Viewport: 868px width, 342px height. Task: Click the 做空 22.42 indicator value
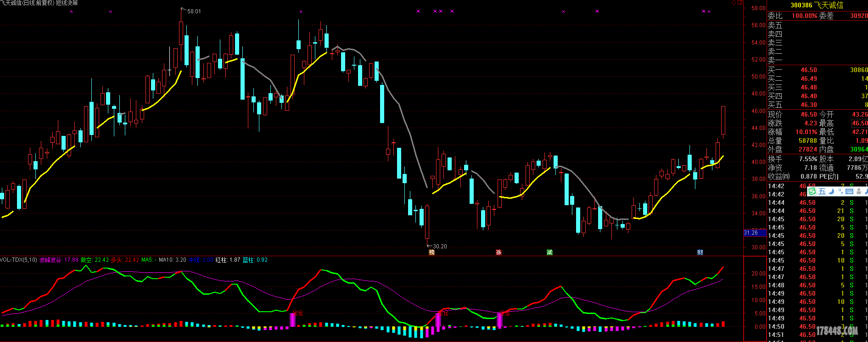[95, 260]
